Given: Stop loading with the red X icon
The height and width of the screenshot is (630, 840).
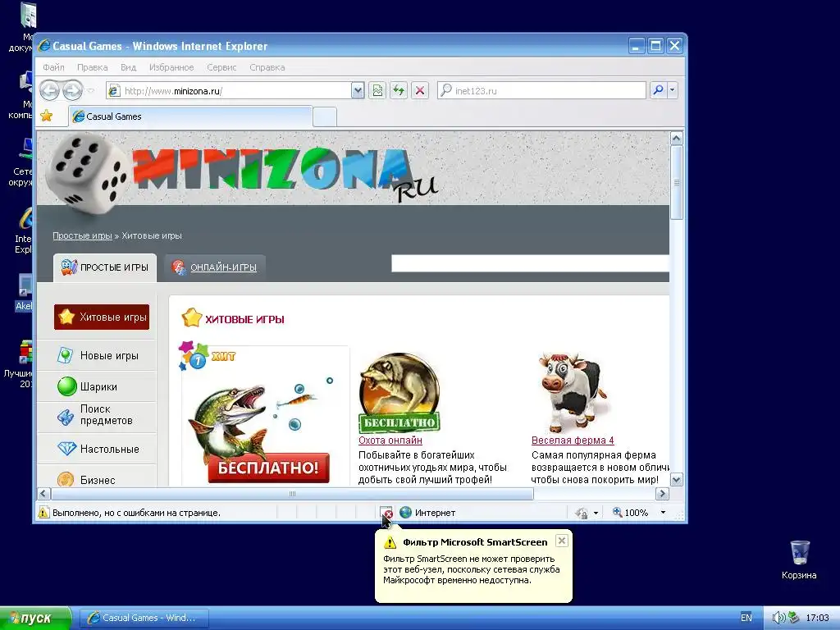Looking at the screenshot, I should pos(420,90).
